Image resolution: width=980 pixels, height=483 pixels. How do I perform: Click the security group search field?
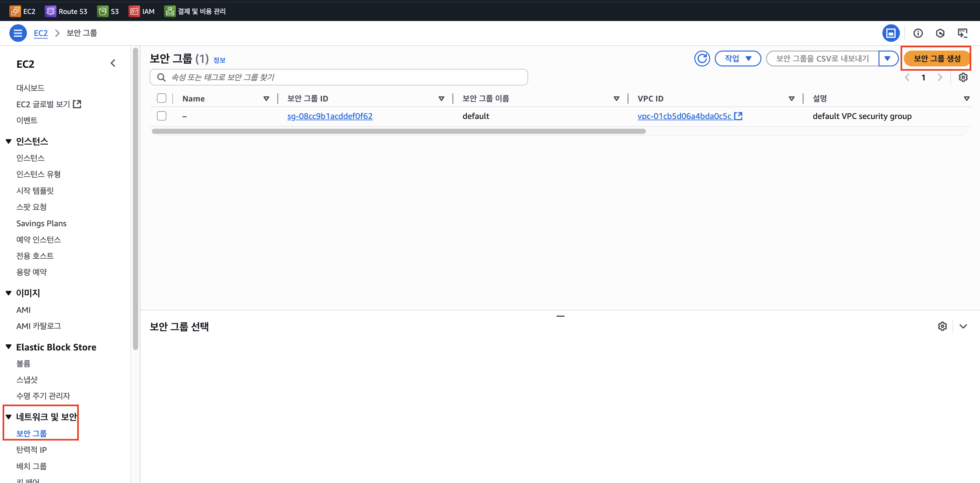(x=339, y=77)
